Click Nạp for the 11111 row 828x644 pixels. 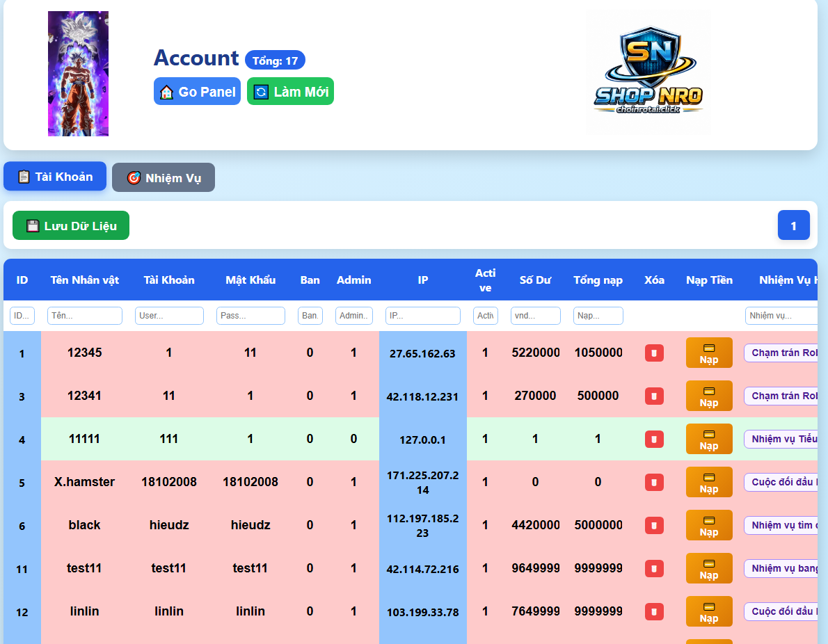pos(708,440)
